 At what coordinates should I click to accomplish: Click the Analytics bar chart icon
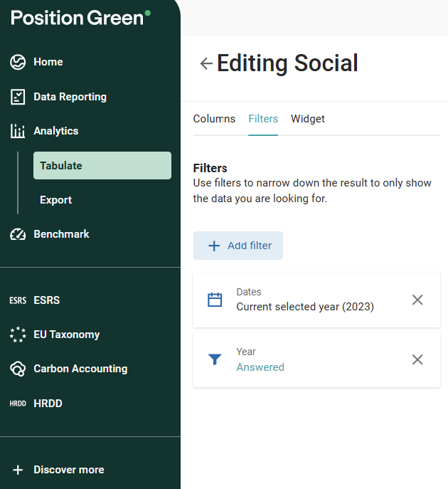[x=18, y=131]
